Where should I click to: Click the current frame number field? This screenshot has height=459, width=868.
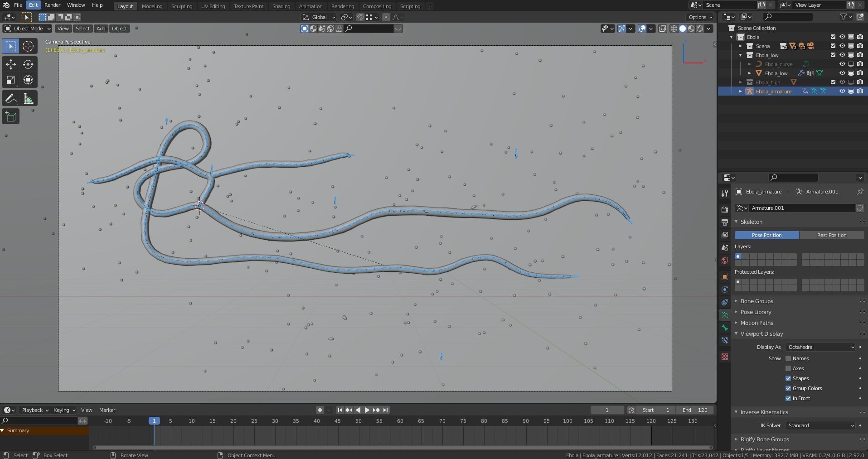(607, 410)
